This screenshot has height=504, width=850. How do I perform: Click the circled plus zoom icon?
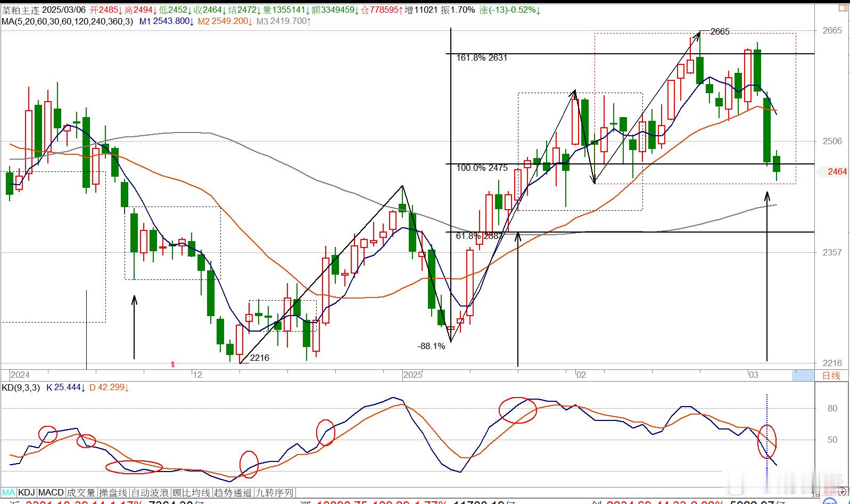point(843,492)
